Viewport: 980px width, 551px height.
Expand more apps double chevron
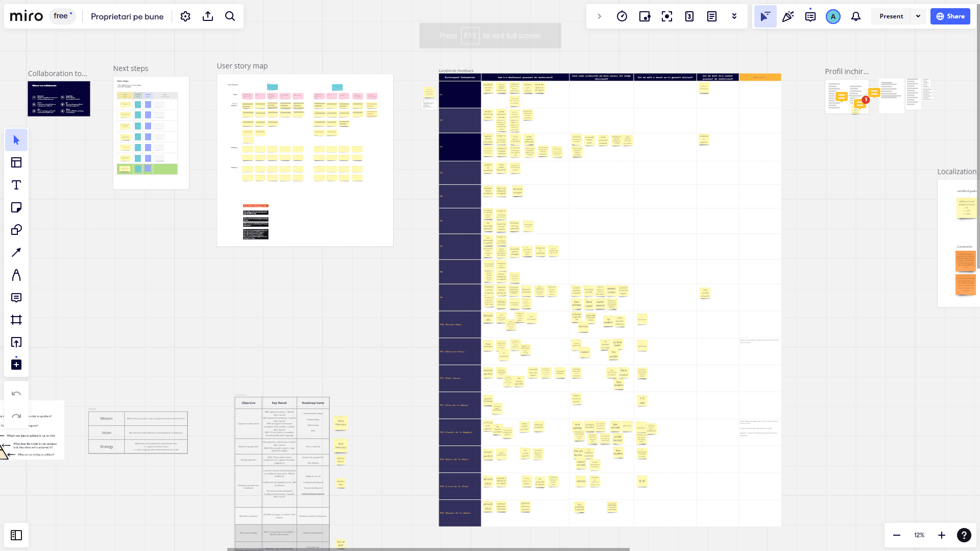[x=734, y=16]
